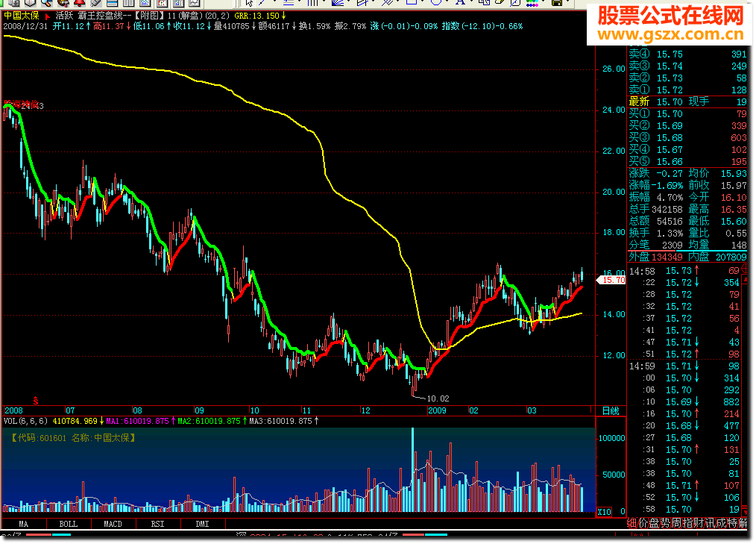Select the RSI indicator tab

point(157,524)
